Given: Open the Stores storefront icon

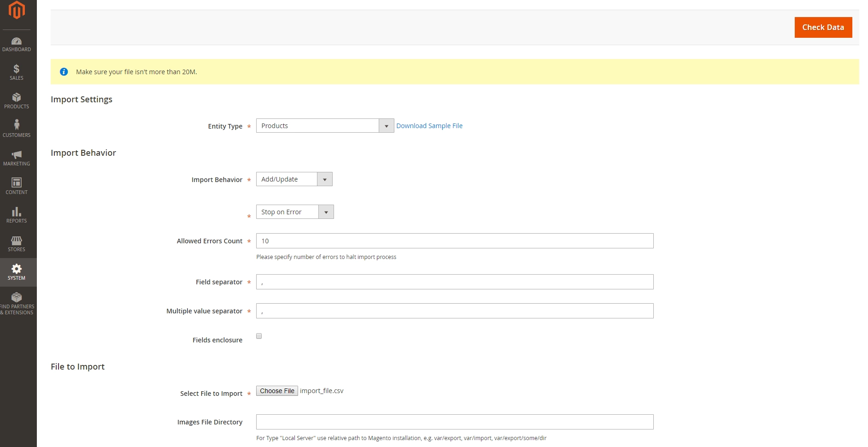Looking at the screenshot, I should [17, 241].
